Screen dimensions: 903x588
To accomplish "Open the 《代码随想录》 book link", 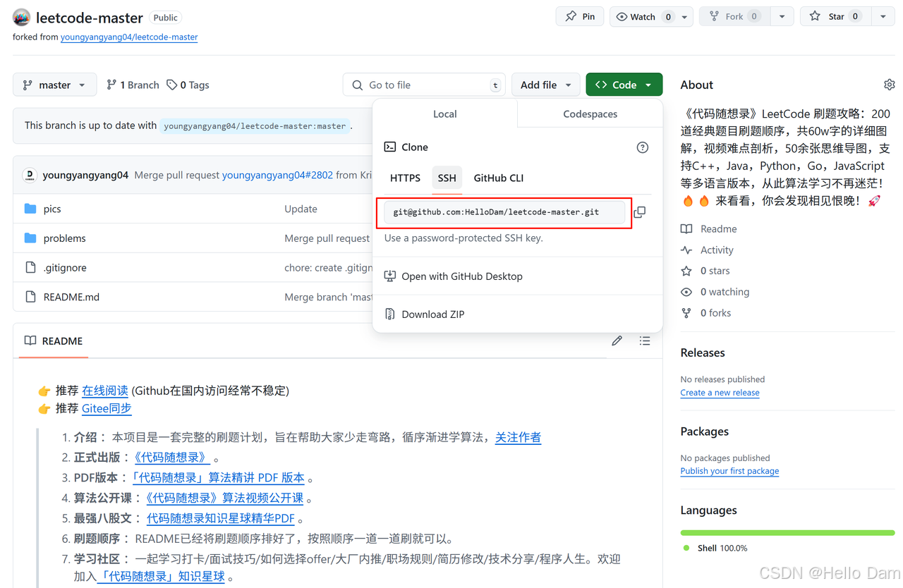I will click(x=171, y=458).
